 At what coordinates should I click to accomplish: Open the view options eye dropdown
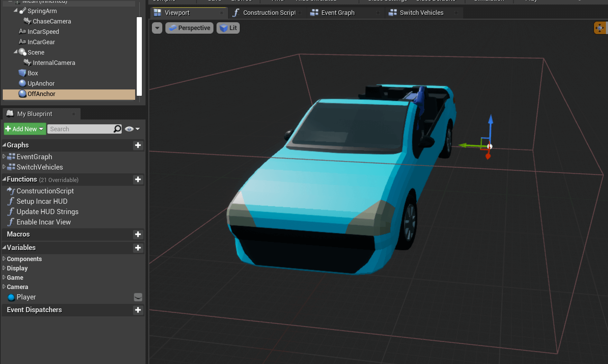[x=132, y=129]
